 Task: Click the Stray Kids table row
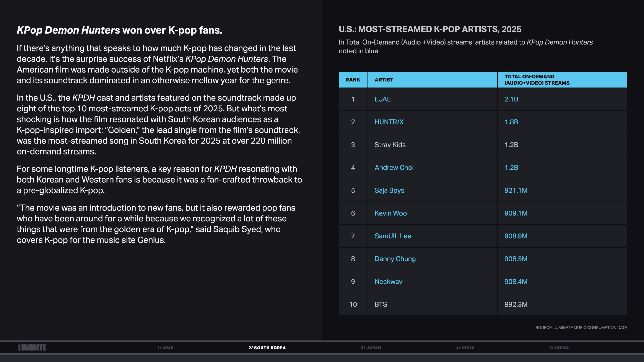[x=390, y=145]
